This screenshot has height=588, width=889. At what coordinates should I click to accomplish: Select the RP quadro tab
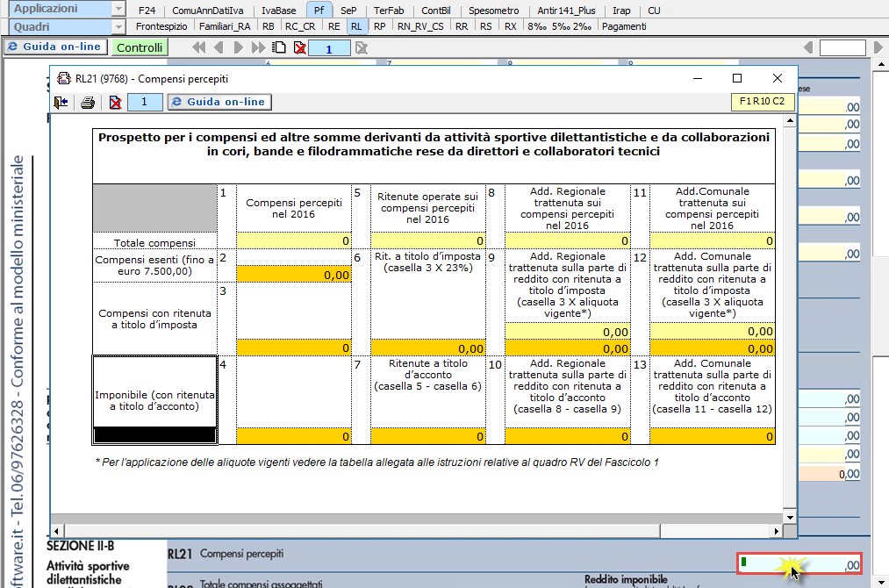379,26
